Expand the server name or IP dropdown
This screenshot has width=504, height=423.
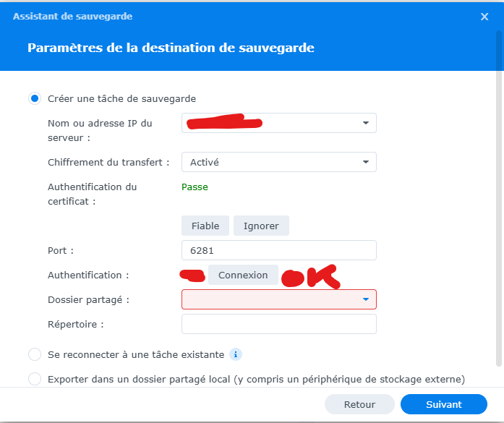(x=365, y=123)
